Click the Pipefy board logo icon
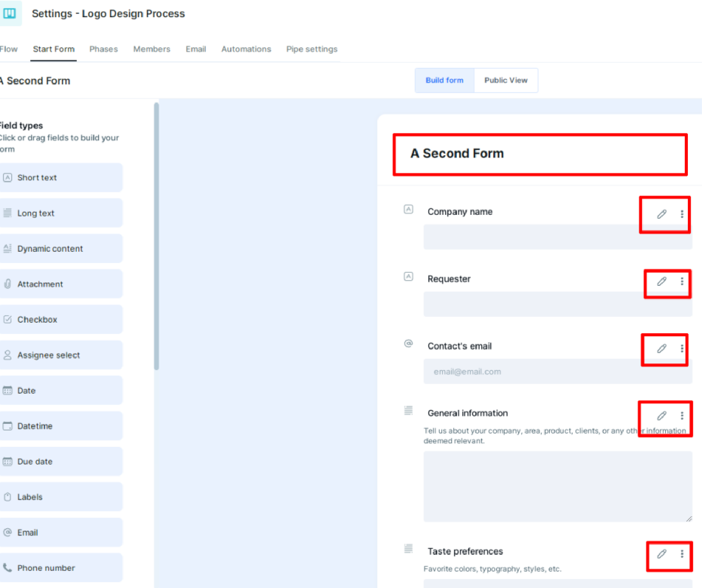 (9, 13)
